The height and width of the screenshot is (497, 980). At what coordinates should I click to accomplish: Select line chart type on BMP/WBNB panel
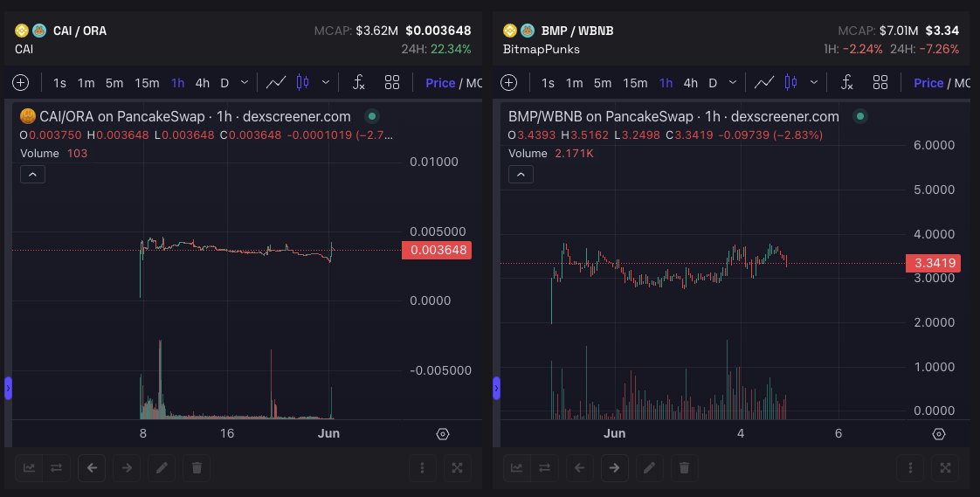[x=764, y=82]
